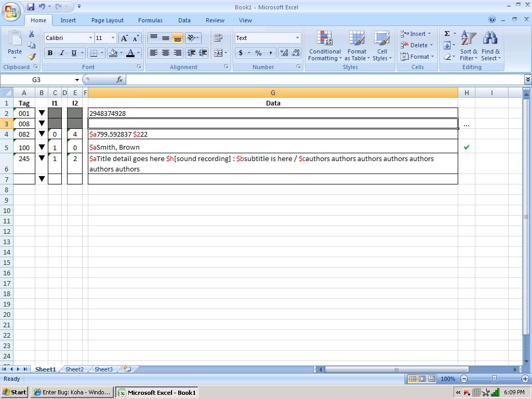532x399 pixels.
Task: Click the Windows Start button
Action: 15,392
